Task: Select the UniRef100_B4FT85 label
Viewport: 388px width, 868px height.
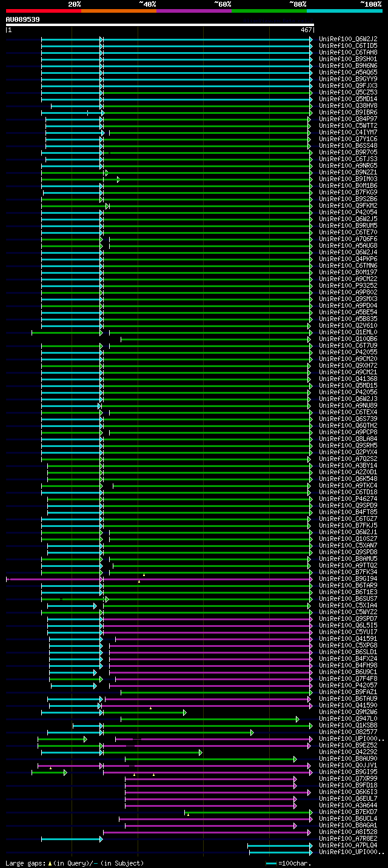Action: point(348,512)
